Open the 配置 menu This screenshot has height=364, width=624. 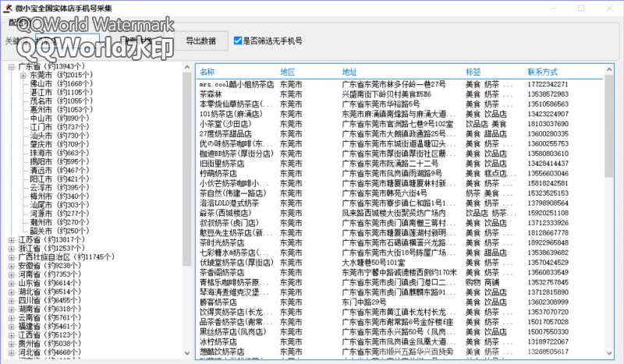15,23
